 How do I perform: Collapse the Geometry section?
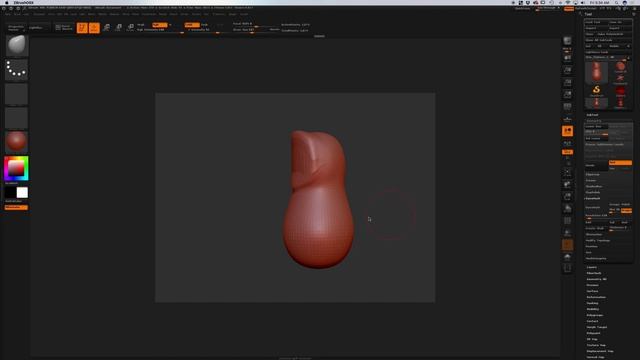coord(594,121)
